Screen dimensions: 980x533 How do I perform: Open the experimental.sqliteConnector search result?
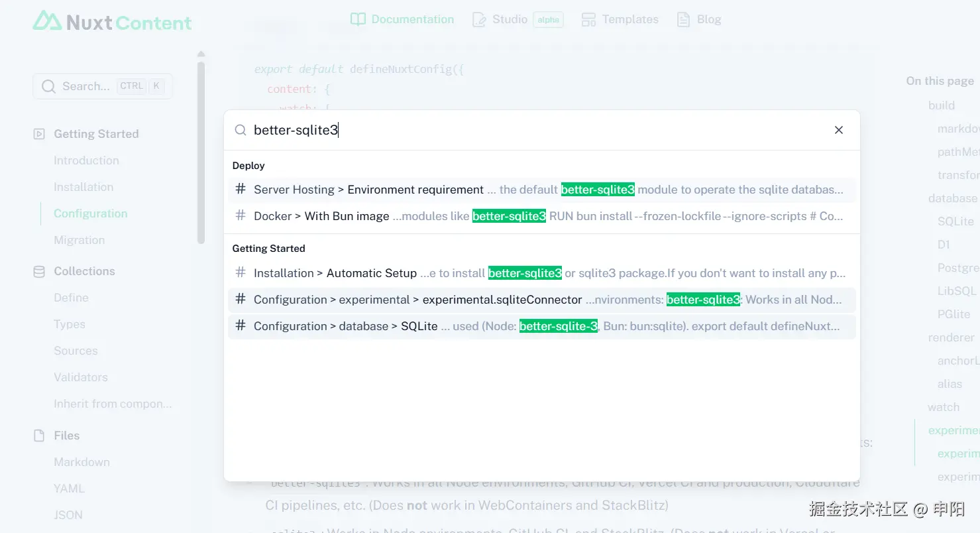pos(542,300)
